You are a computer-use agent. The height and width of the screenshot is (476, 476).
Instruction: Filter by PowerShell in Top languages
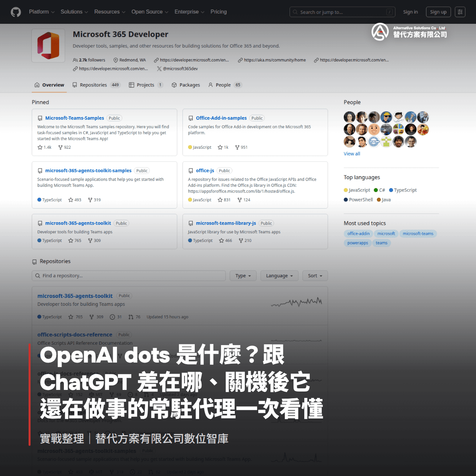coord(359,200)
